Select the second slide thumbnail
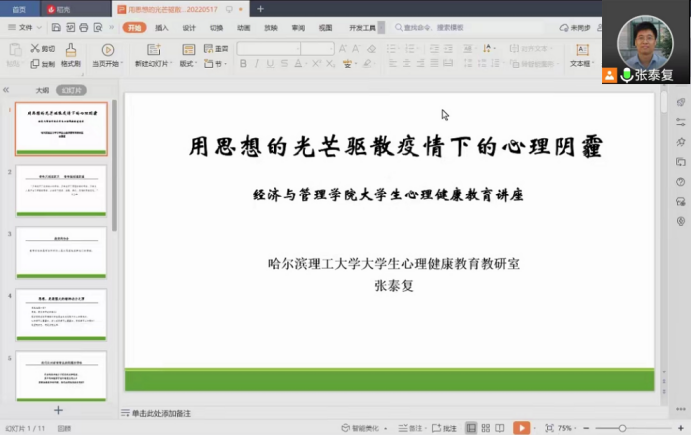Viewport: 692px width, 436px height. tap(61, 190)
